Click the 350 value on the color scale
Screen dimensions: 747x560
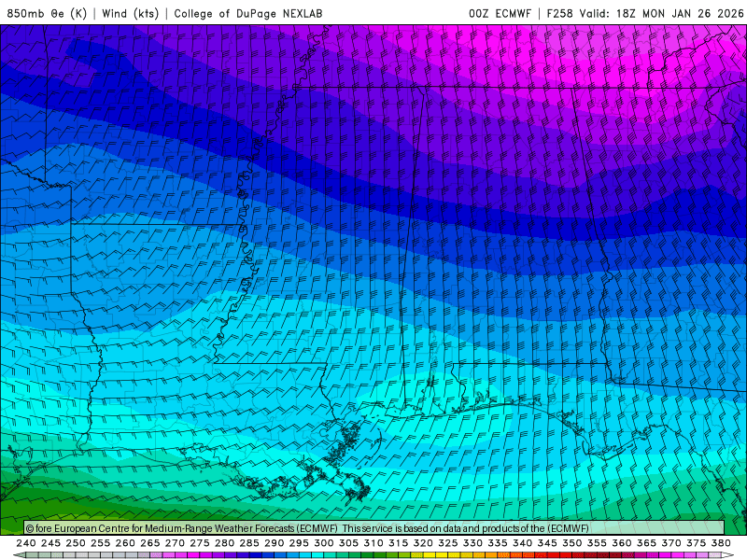572,543
